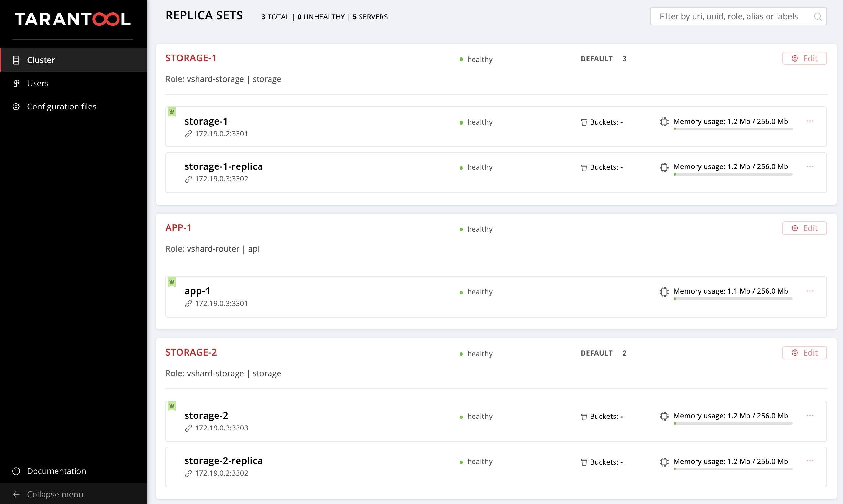Click the URI link icon next to 172.19.0.2:3301
The image size is (843, 504).
click(x=188, y=134)
